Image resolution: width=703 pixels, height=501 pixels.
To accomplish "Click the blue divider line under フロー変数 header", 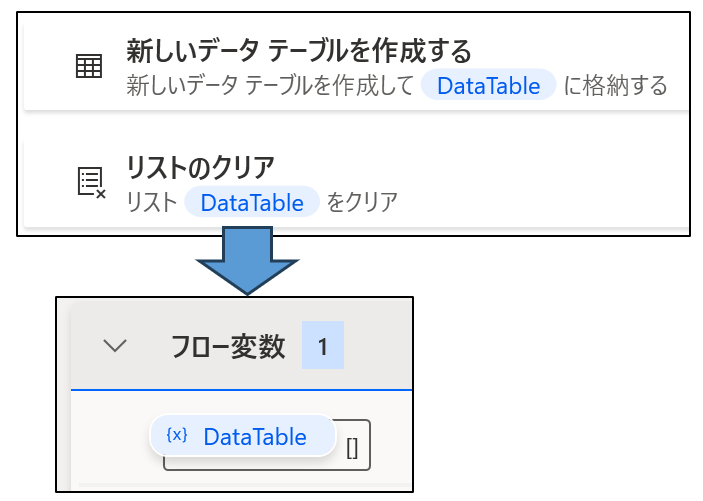I will (x=241, y=390).
